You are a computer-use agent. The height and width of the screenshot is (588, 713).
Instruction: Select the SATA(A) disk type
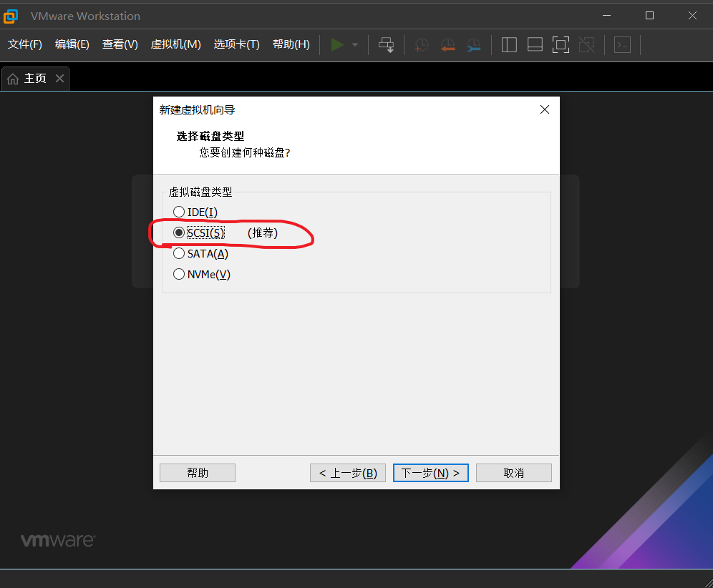point(200,253)
